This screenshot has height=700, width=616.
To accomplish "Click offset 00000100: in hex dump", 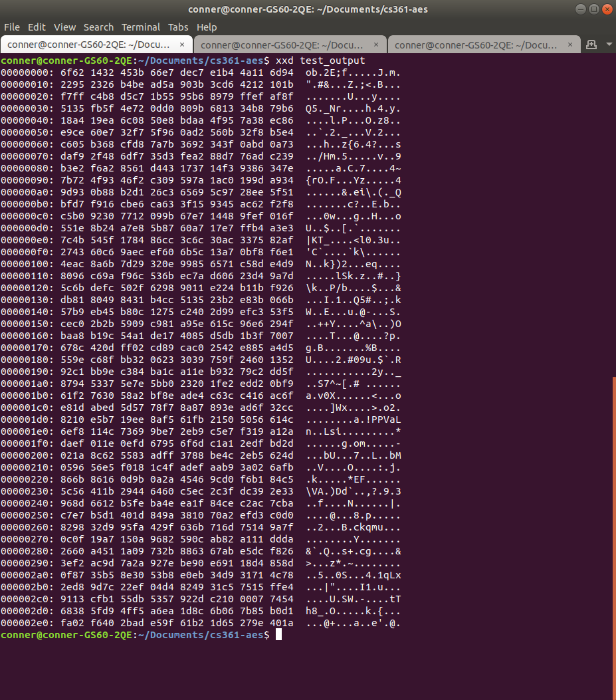I will point(27,265).
